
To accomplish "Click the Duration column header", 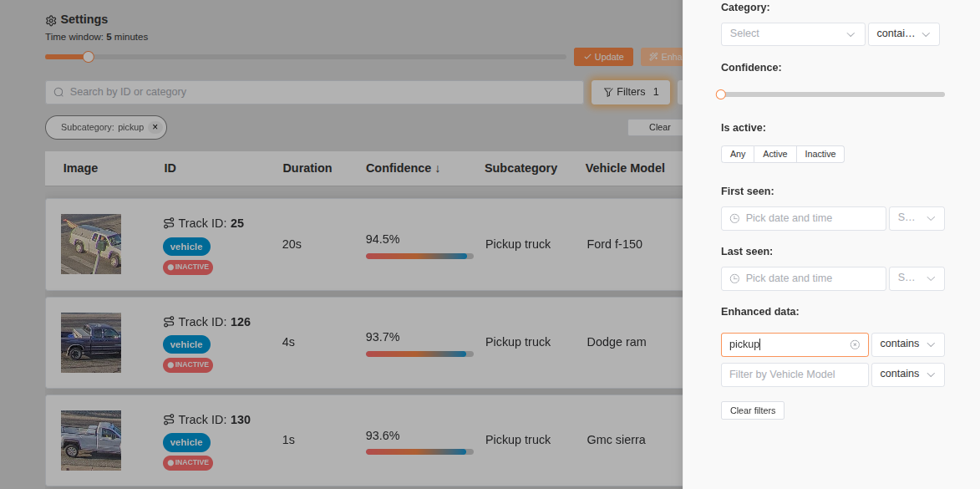I will 307,168.
